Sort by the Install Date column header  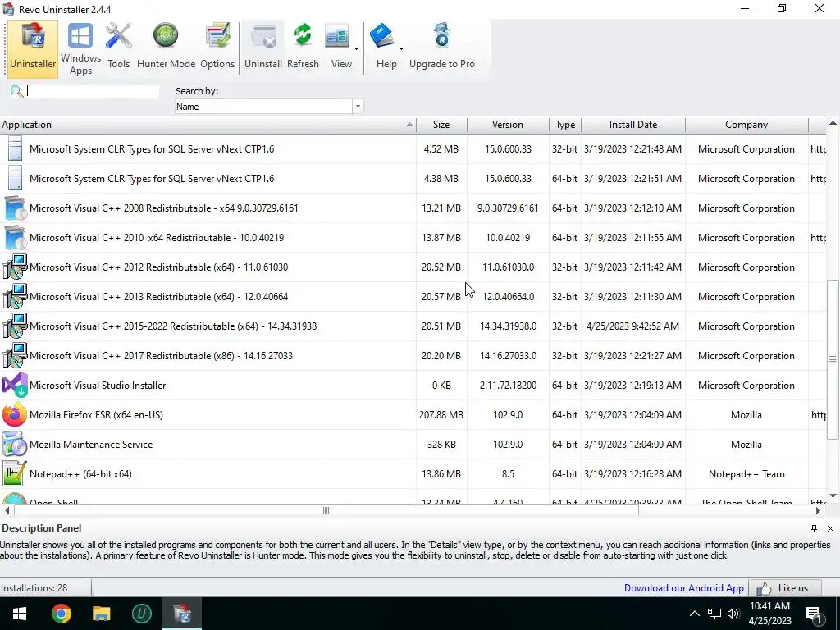pyautogui.click(x=633, y=125)
